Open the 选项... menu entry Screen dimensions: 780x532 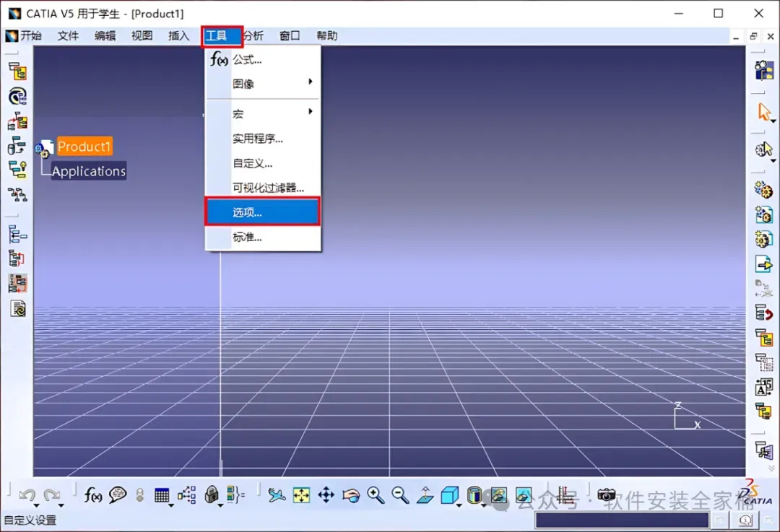[262, 212]
